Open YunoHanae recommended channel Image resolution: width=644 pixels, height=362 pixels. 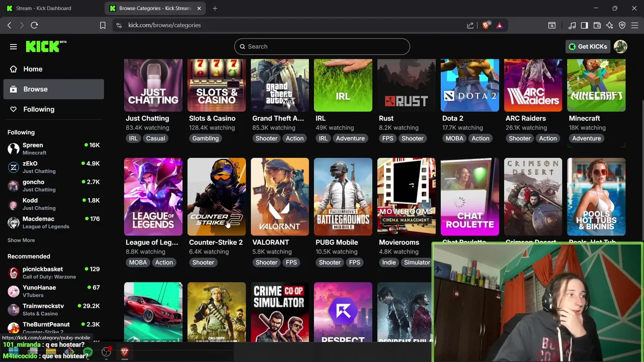click(53, 291)
